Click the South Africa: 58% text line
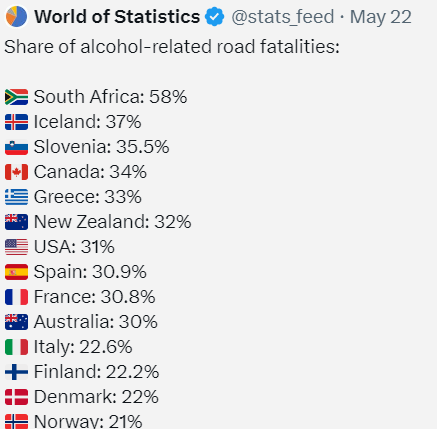 (110, 97)
